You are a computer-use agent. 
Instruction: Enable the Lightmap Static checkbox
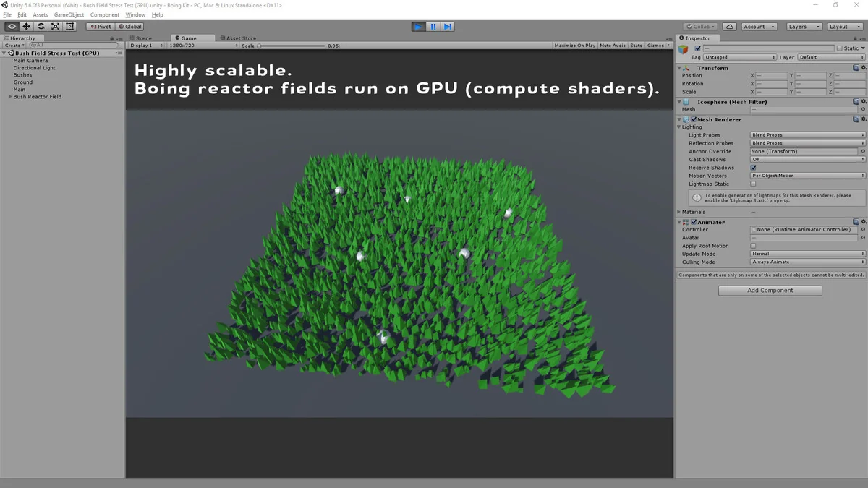(753, 184)
